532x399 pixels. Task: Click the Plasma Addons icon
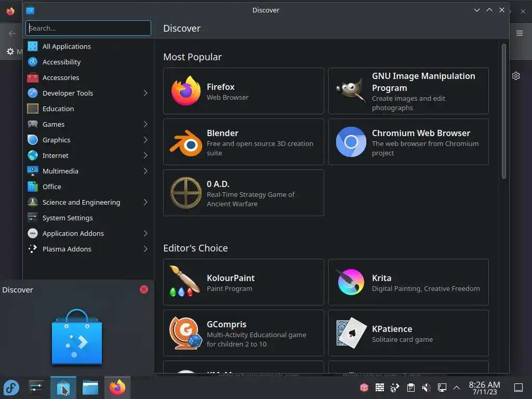point(33,249)
